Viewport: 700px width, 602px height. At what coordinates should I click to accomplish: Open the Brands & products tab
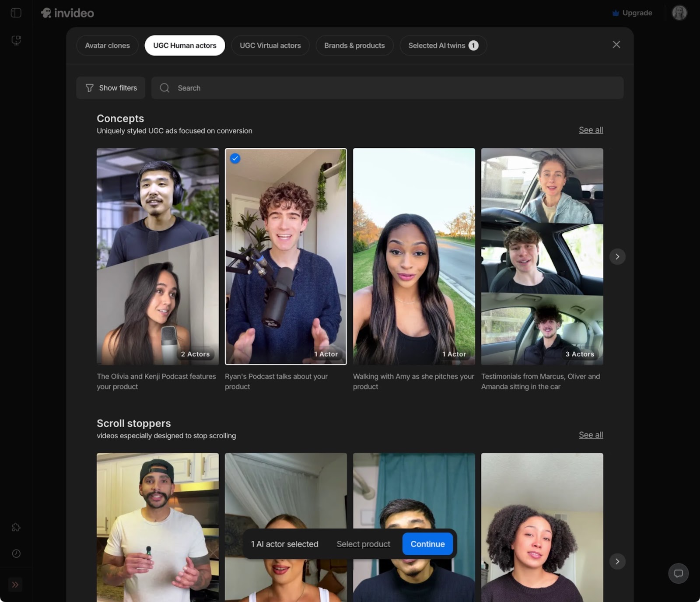pos(354,45)
